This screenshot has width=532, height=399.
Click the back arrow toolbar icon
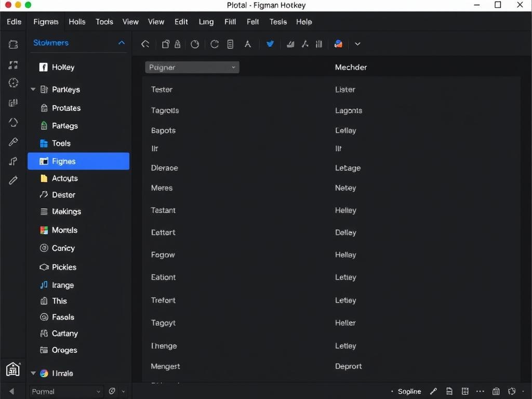click(145, 44)
